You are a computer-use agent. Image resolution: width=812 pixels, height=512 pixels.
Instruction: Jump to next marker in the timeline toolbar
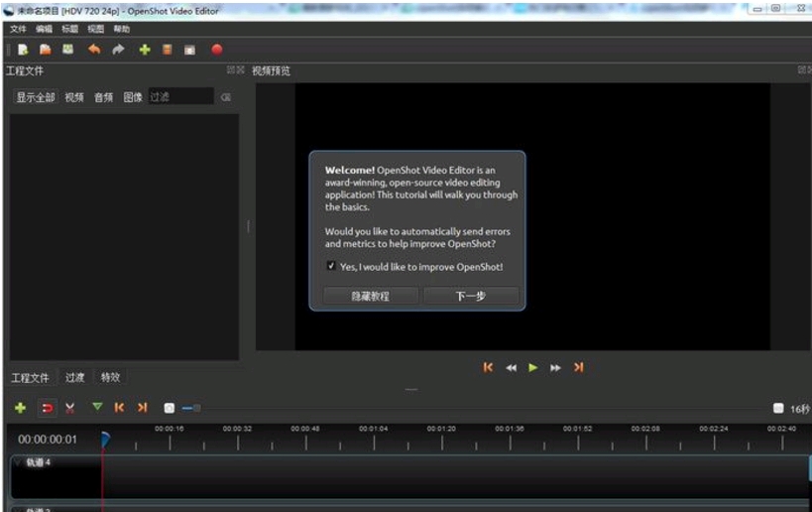click(143, 408)
